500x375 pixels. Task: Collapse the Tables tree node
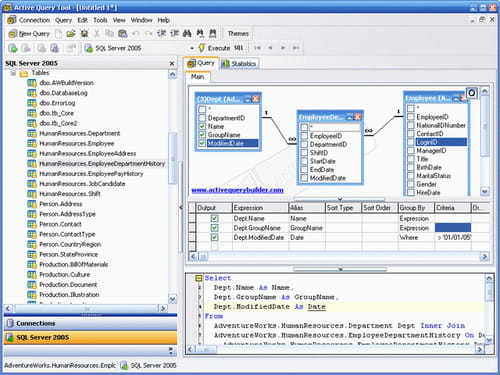(13, 73)
